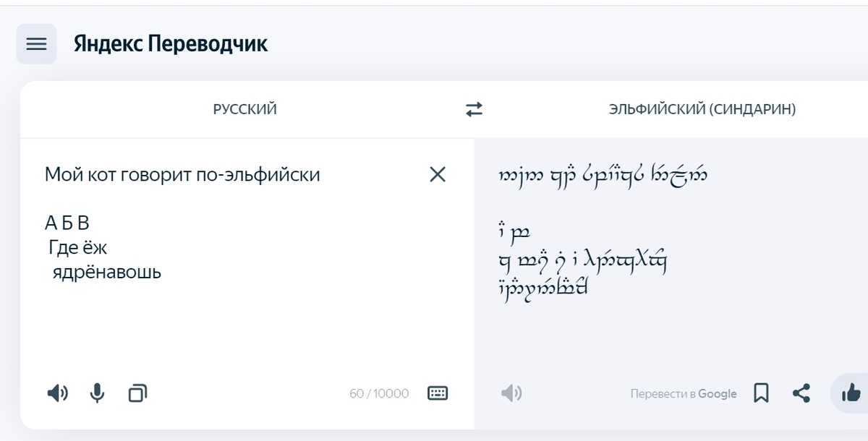Viewport: 868px width, 441px height.
Task: Toggle the on-screen keyboard
Action: click(x=438, y=393)
